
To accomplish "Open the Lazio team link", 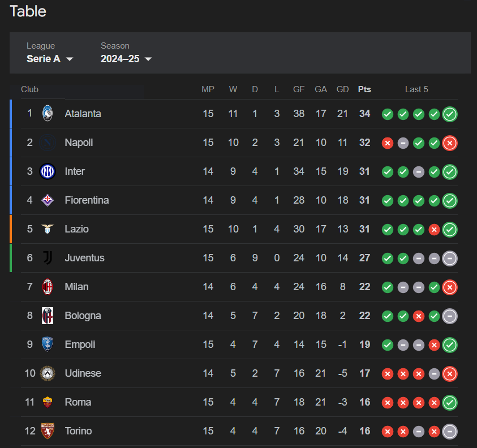I will 76,229.
